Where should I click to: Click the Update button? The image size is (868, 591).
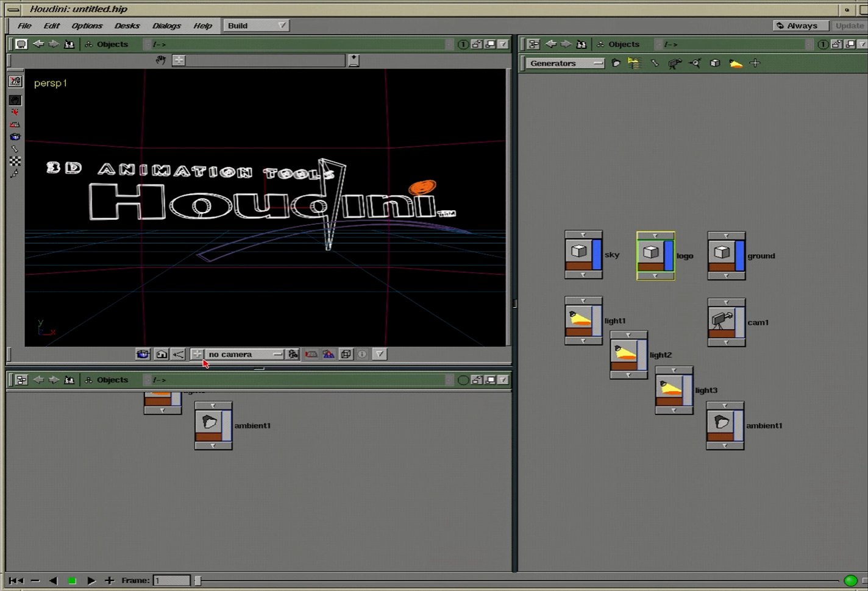tap(850, 26)
